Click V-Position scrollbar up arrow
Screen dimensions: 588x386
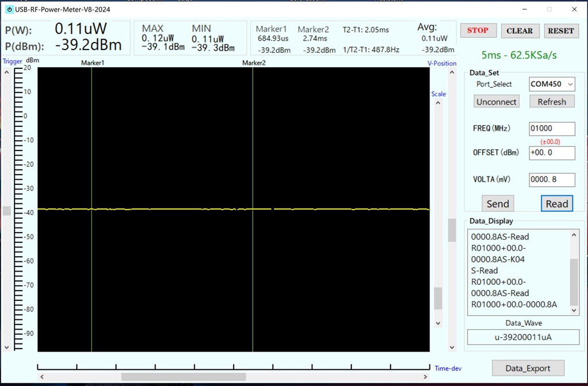[x=452, y=72]
